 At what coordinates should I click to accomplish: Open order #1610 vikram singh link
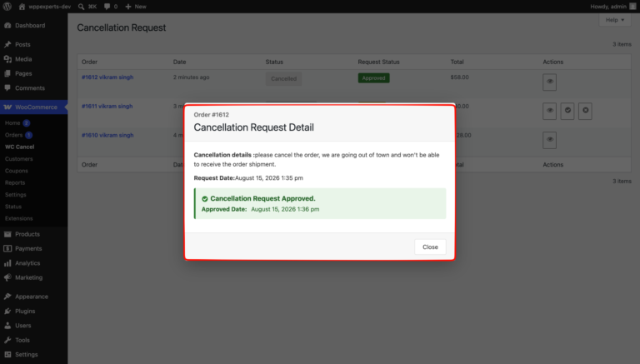click(x=107, y=135)
